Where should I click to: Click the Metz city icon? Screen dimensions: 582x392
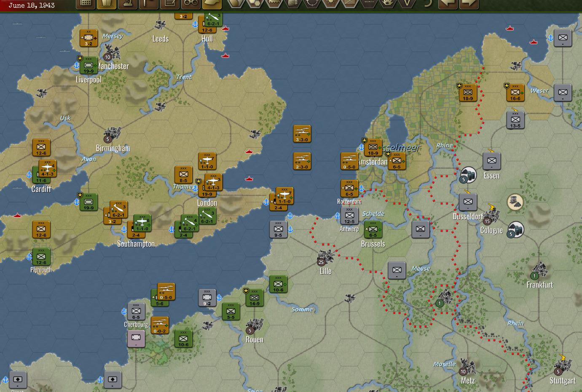tap(467, 366)
